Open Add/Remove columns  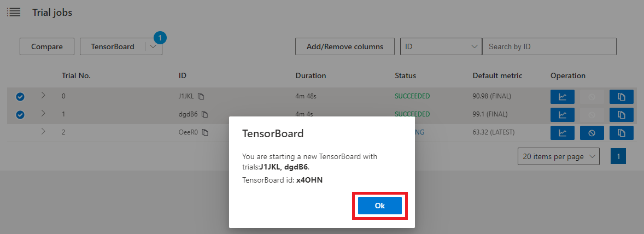tap(344, 46)
